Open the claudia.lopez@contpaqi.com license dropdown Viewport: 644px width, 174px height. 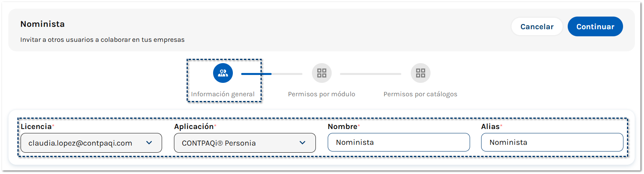pyautogui.click(x=91, y=143)
